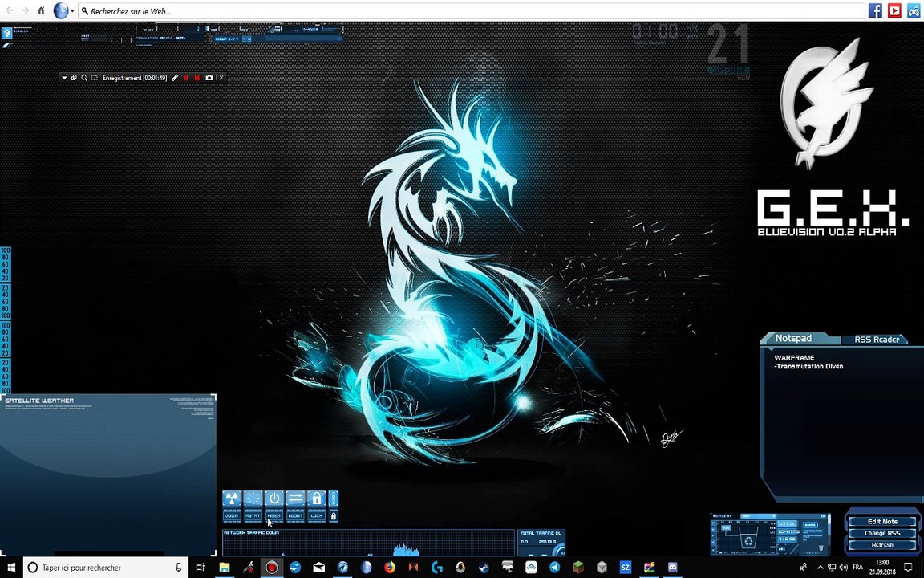This screenshot has width=924, height=578.
Task: Click the LOOUT label button
Action: [x=295, y=515]
